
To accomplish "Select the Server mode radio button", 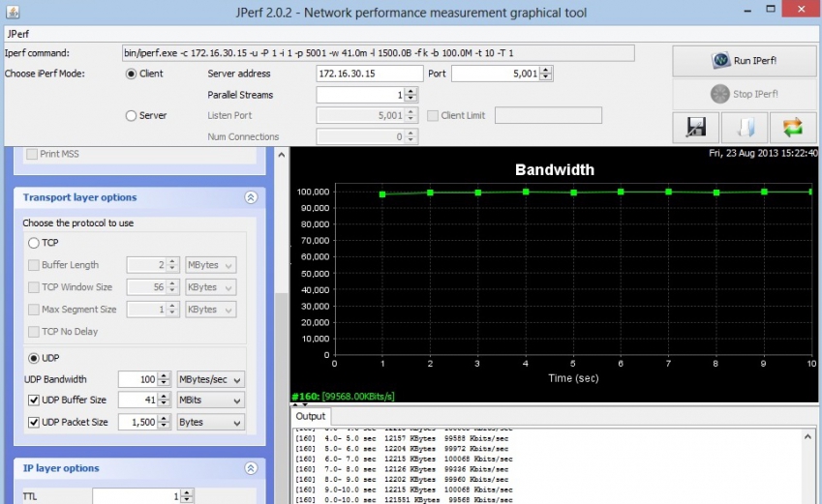I will click(x=131, y=116).
